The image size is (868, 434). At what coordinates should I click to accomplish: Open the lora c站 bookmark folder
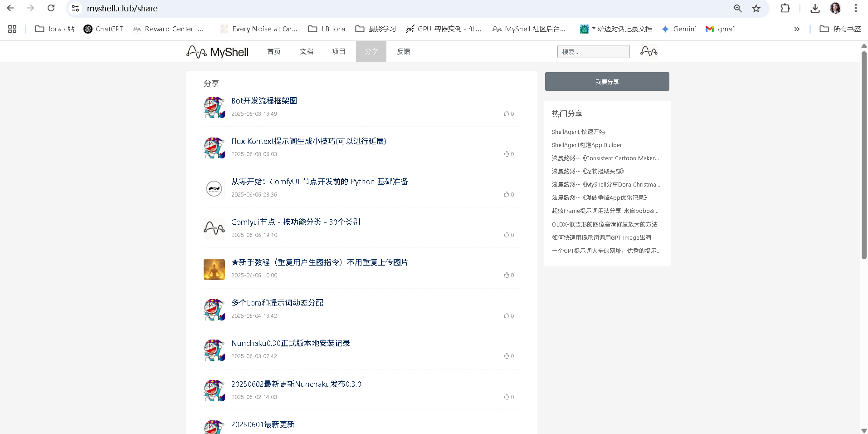[x=55, y=29]
